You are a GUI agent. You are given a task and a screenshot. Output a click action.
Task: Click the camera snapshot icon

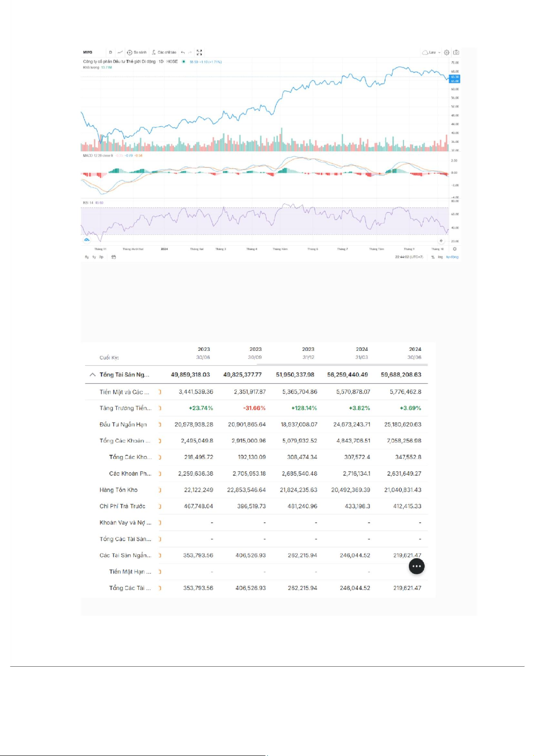[x=456, y=52]
